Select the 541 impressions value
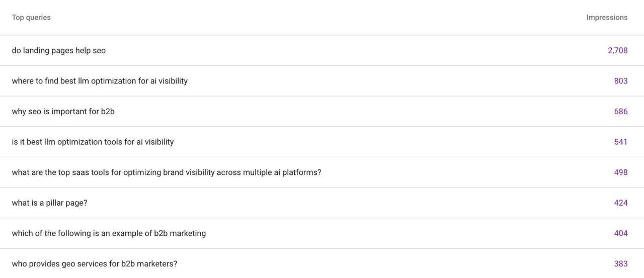The height and width of the screenshot is (278, 644). [x=620, y=142]
